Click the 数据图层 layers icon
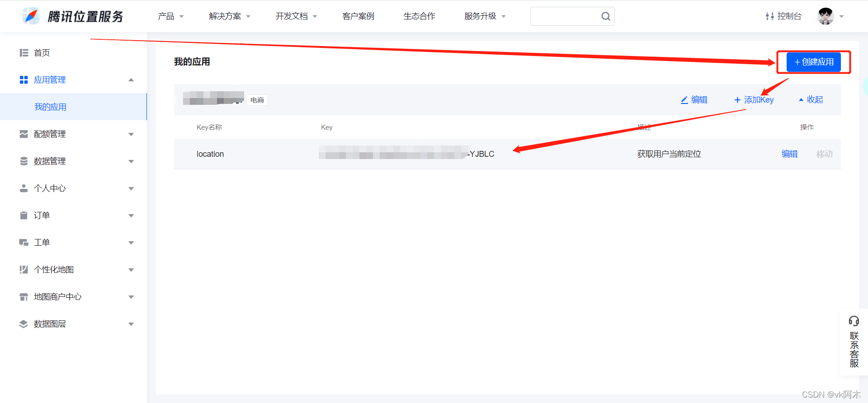The width and height of the screenshot is (868, 403). pyautogui.click(x=24, y=324)
